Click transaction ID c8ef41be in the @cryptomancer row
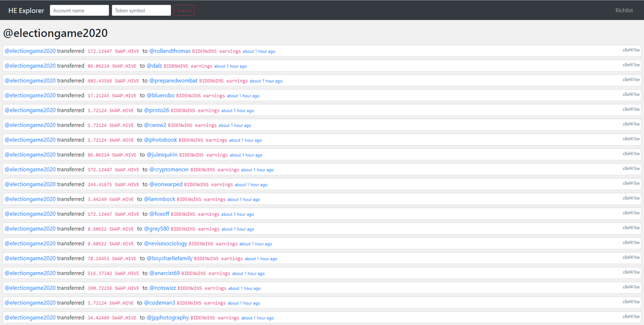 [x=631, y=168]
